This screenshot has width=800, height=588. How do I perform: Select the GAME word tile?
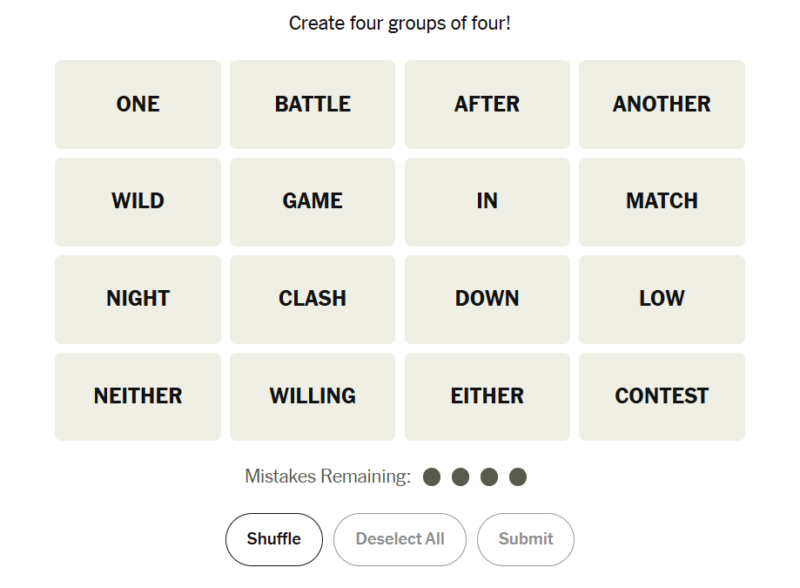coord(312,201)
